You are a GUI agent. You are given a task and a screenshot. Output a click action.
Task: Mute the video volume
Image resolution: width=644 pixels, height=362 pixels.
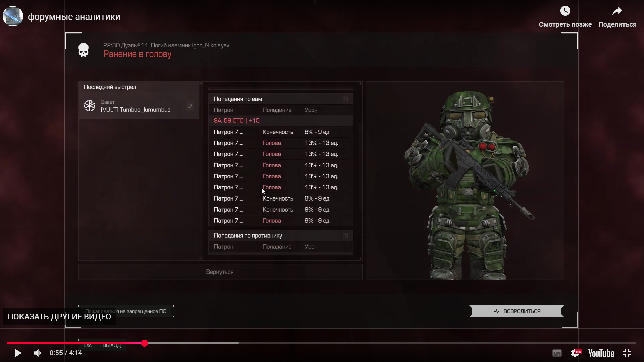click(x=37, y=353)
